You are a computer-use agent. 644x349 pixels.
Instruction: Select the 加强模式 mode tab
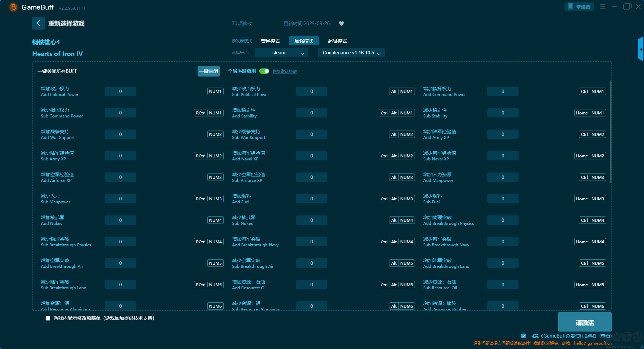coord(304,41)
